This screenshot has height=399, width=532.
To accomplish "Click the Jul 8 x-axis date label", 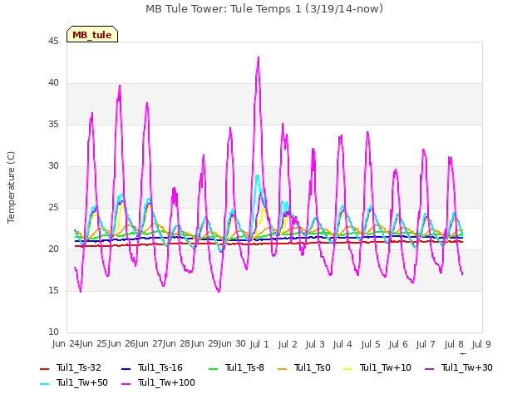I will click(454, 344).
